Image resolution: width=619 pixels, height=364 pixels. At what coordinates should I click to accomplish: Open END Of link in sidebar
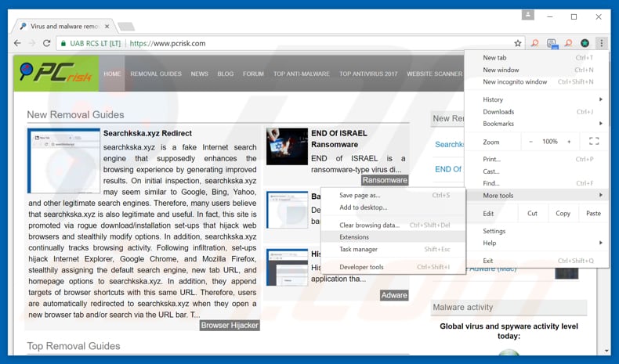(x=448, y=169)
